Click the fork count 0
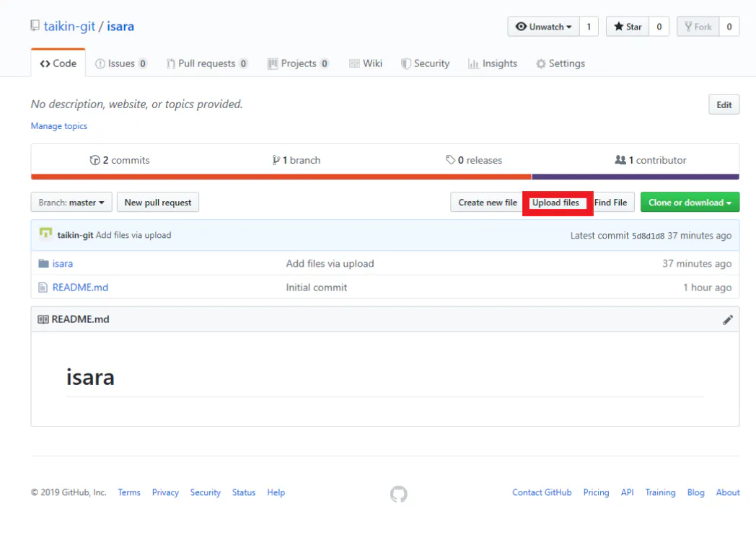This screenshot has width=756, height=537. point(729,27)
